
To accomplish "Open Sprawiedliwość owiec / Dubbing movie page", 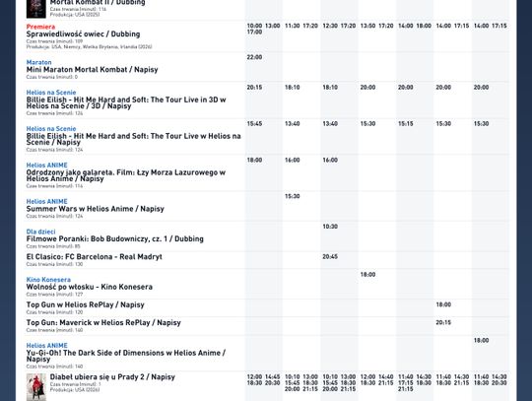I will point(83,33).
